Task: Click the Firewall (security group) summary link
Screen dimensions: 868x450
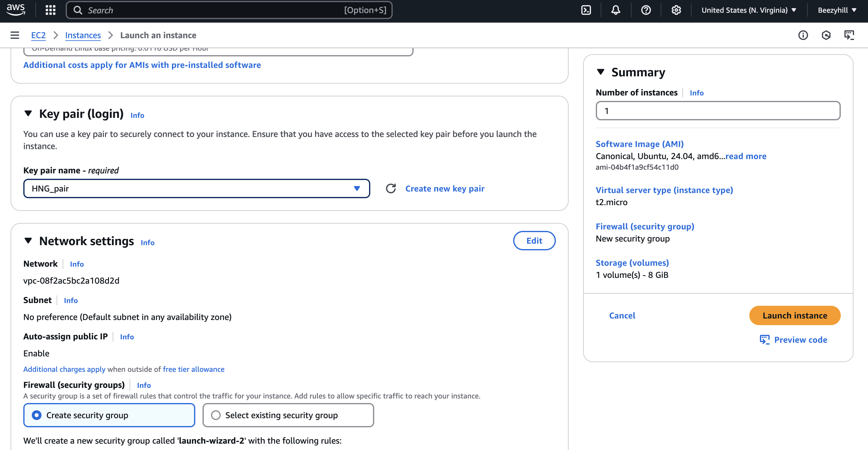Action: coord(645,226)
